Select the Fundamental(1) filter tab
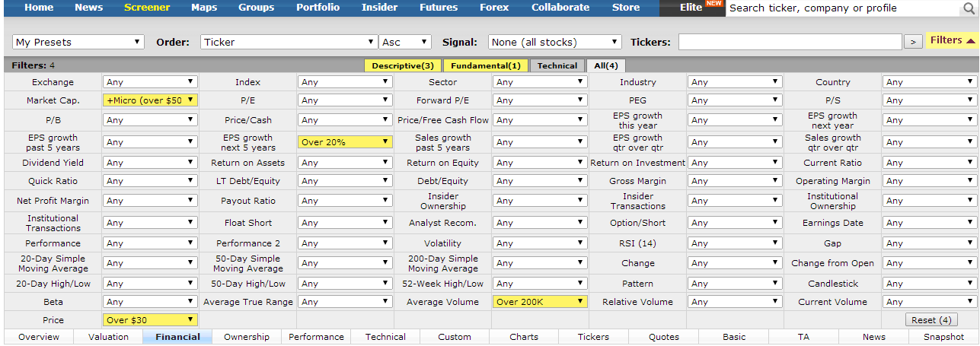The image size is (980, 346). click(484, 66)
